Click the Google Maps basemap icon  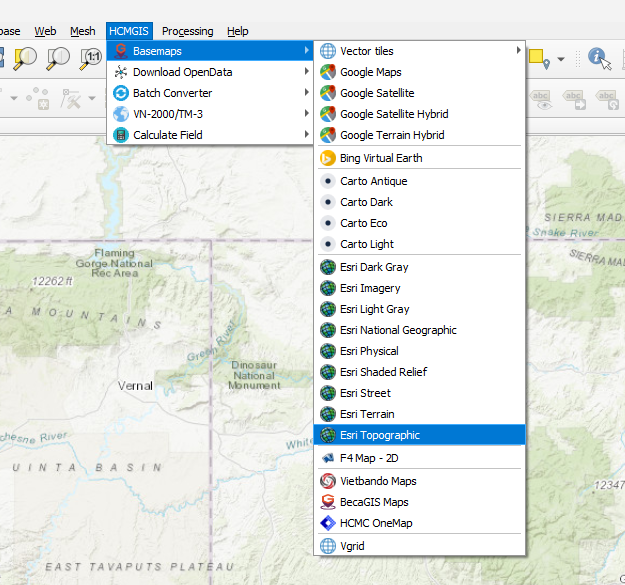coord(327,72)
